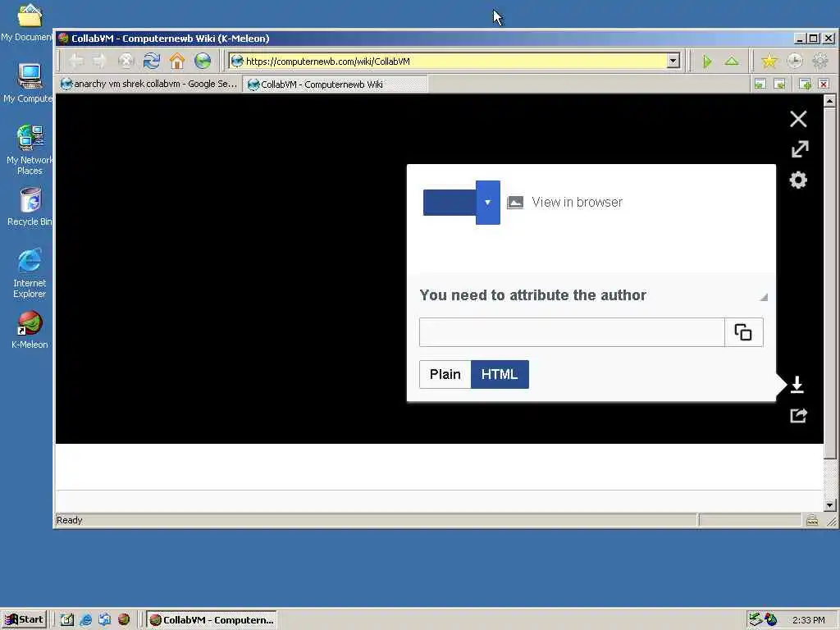
Task: Click the vertical scrollbar thumb
Action: tap(829, 282)
